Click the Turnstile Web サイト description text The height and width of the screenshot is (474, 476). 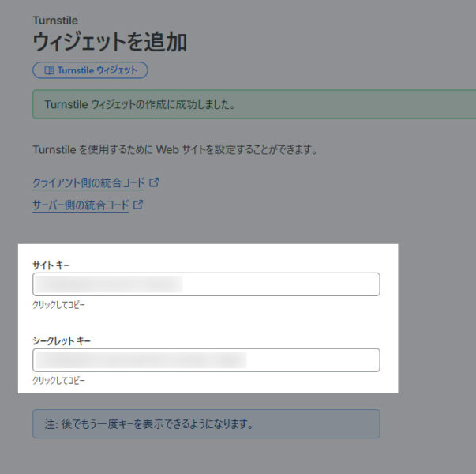tap(174, 149)
